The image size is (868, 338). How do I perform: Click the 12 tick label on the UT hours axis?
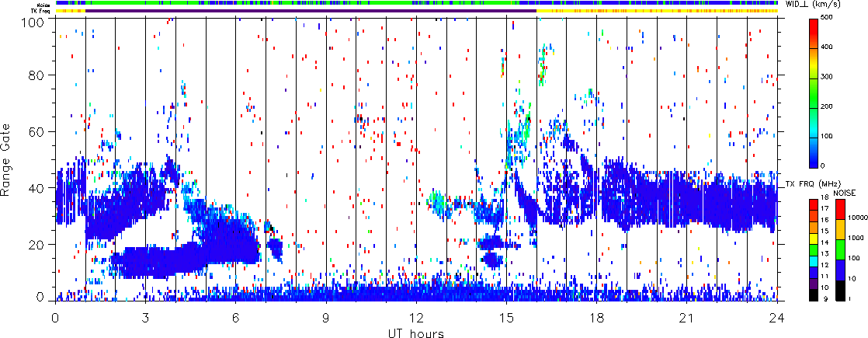click(416, 318)
